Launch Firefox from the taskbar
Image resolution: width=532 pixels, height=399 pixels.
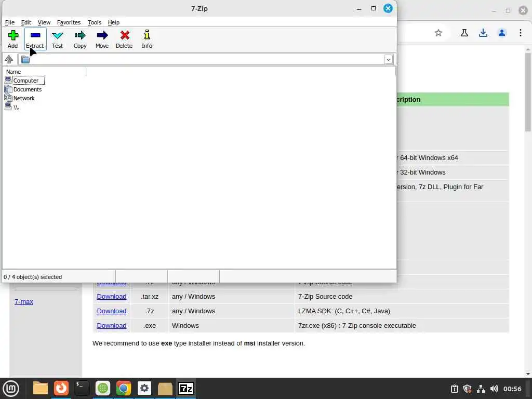pyautogui.click(x=61, y=389)
